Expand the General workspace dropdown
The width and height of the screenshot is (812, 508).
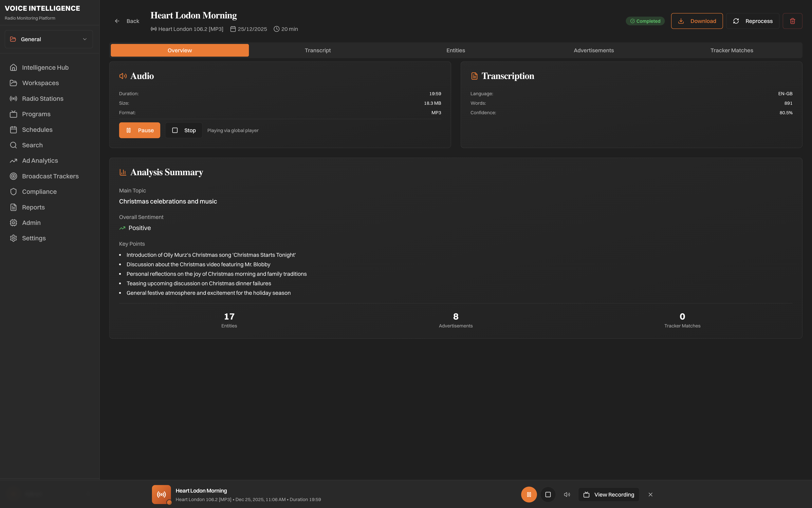[x=49, y=39]
